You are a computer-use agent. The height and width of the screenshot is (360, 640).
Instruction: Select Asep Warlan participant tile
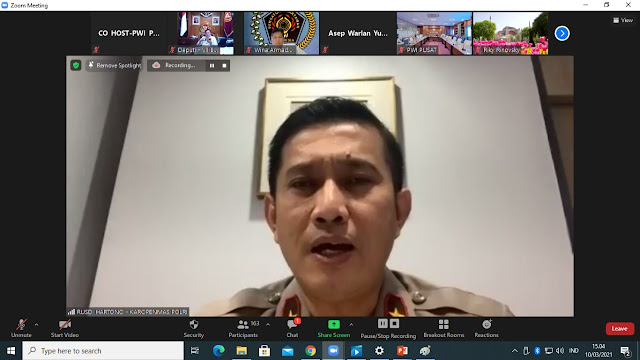358,33
